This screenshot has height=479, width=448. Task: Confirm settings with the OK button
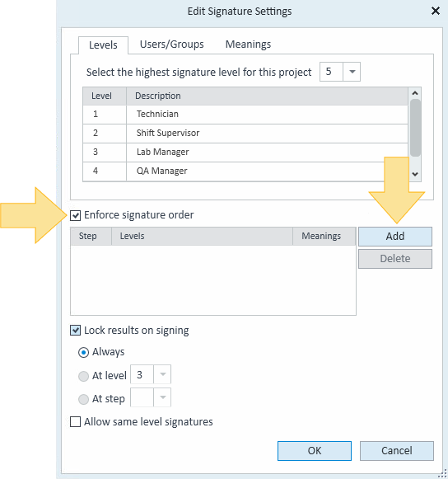click(x=315, y=451)
